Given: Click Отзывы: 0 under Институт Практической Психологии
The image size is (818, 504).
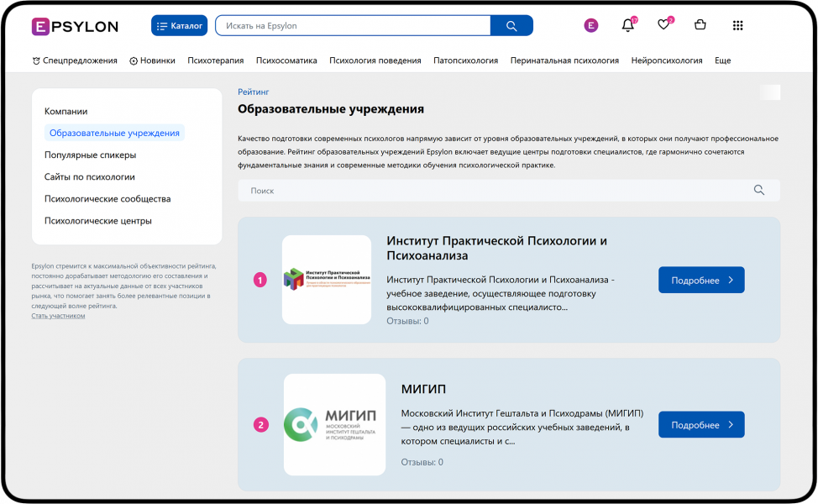Looking at the screenshot, I should click(x=407, y=321).
